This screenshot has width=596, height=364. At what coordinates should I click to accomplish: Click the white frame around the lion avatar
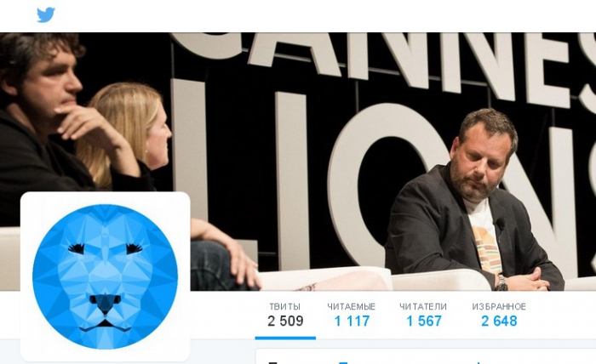tap(105, 198)
